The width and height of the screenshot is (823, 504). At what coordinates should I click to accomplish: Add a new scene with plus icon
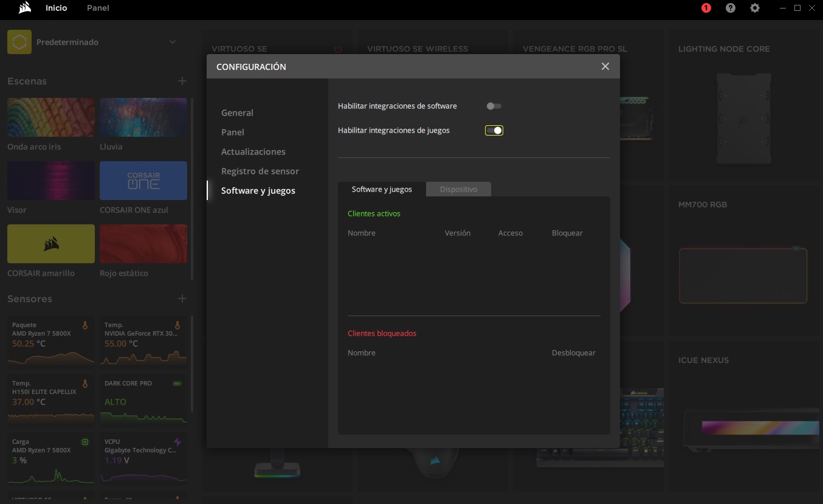coord(182,81)
